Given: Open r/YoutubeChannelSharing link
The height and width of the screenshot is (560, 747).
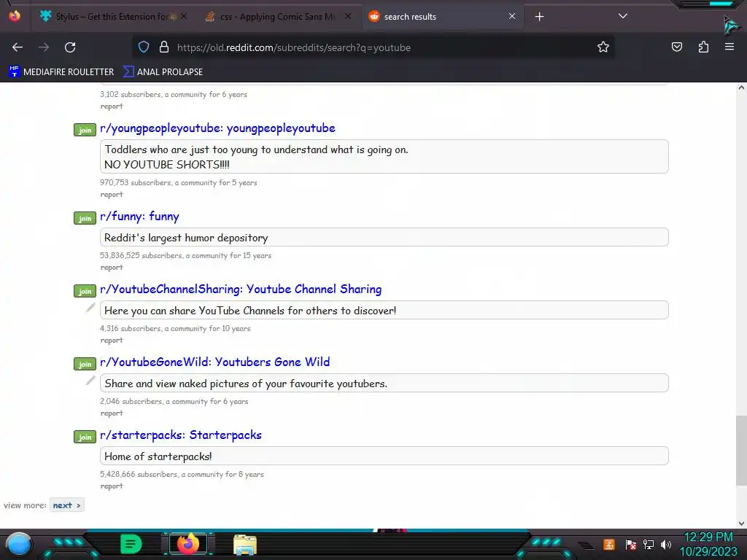Looking at the screenshot, I should pos(241,289).
